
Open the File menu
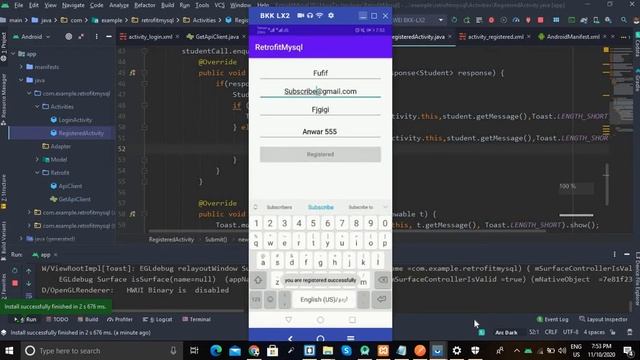tap(19, 5)
